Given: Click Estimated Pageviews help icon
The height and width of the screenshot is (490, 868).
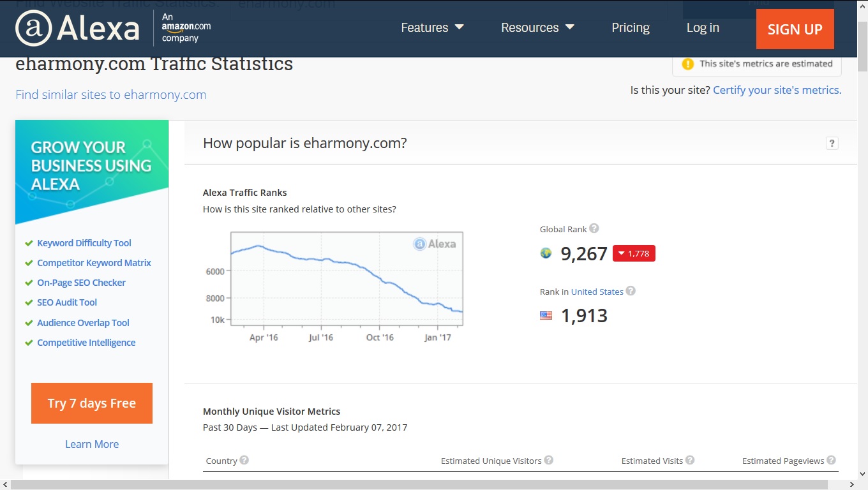Looking at the screenshot, I should 831,460.
